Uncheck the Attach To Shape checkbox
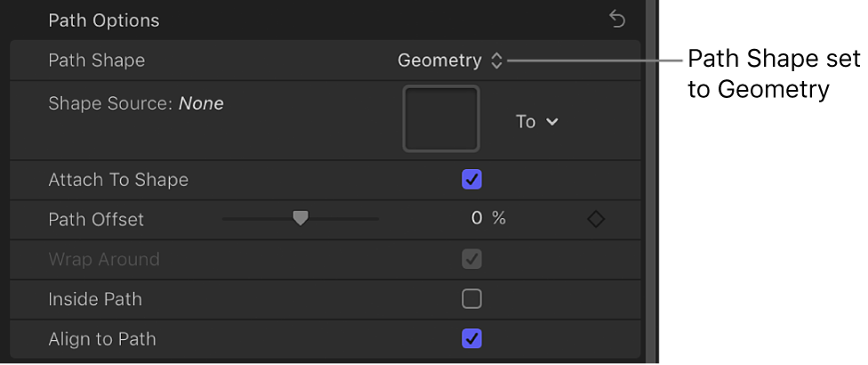868x365 pixels. click(x=472, y=180)
